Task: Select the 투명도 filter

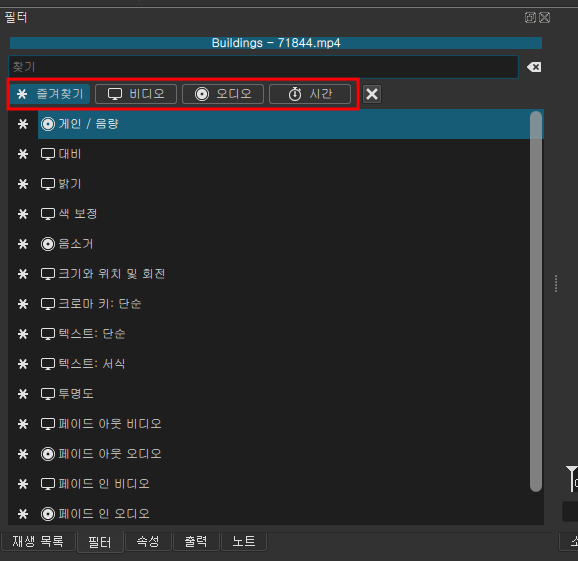Action: coord(290,394)
